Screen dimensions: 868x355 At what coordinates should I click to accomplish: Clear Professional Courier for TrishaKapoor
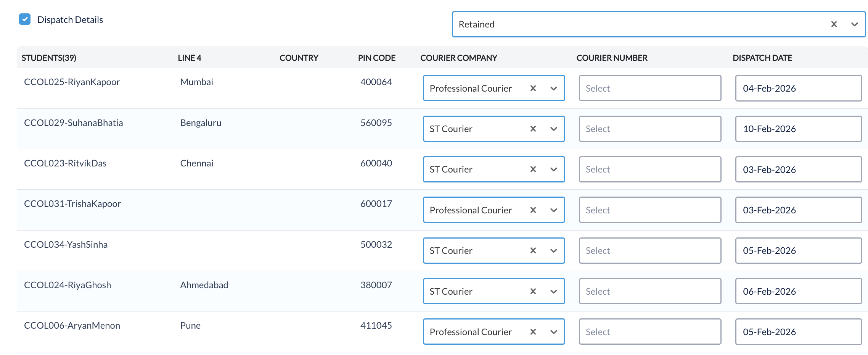[533, 210]
